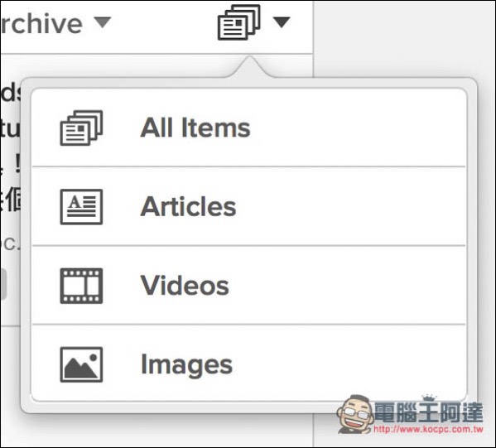496x448 pixels.
Task: Click the empty gray panel right of the toolbar
Action: click(x=404, y=38)
